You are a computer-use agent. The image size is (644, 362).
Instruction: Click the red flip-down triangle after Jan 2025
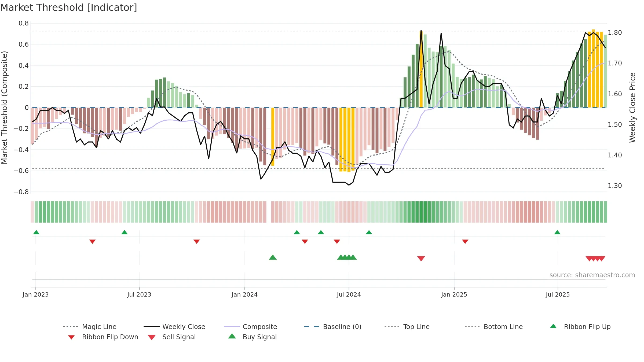point(465,242)
